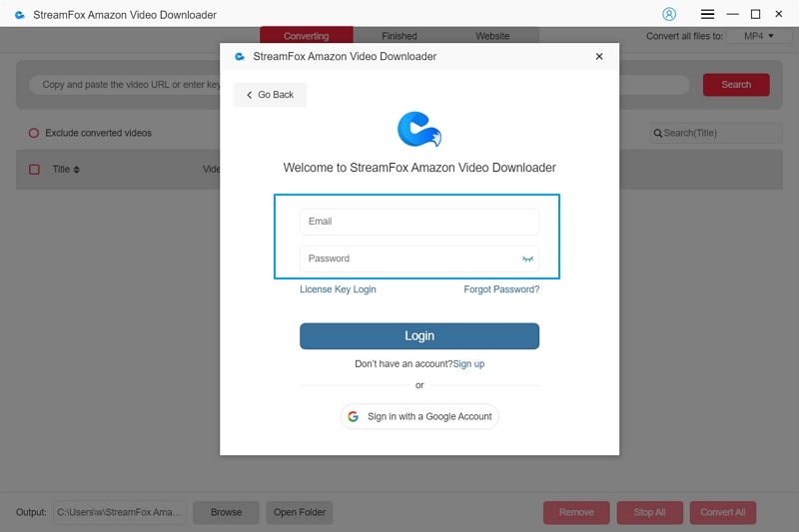Screen dimensions: 799x532
Task: Focus the Email input field
Action: point(419,222)
